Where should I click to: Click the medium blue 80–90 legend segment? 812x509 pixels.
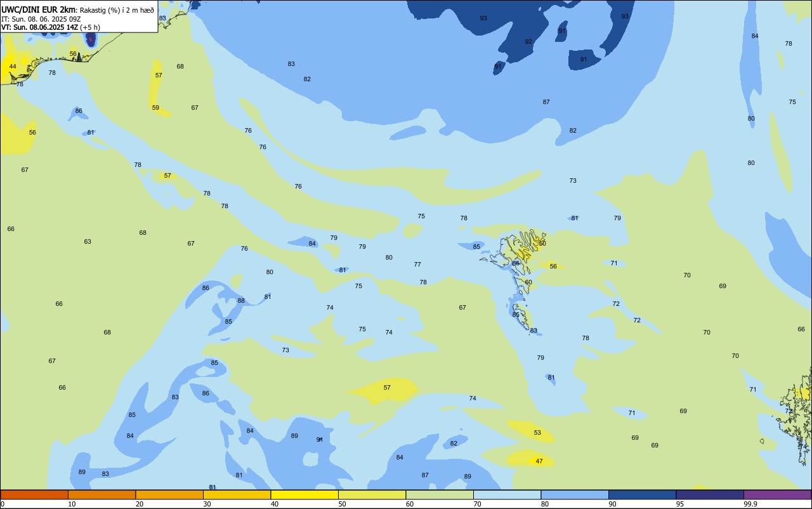coord(575,494)
